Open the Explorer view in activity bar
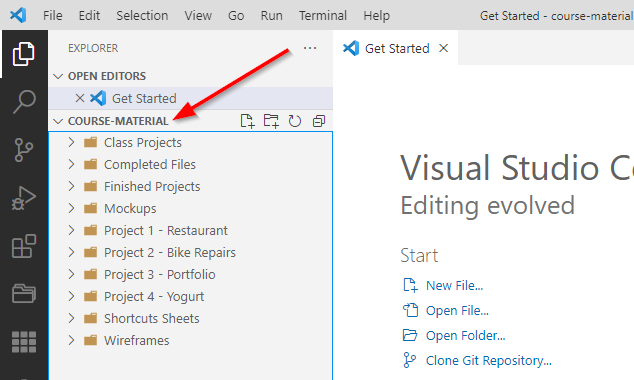This screenshot has height=380, width=634. tap(24, 54)
